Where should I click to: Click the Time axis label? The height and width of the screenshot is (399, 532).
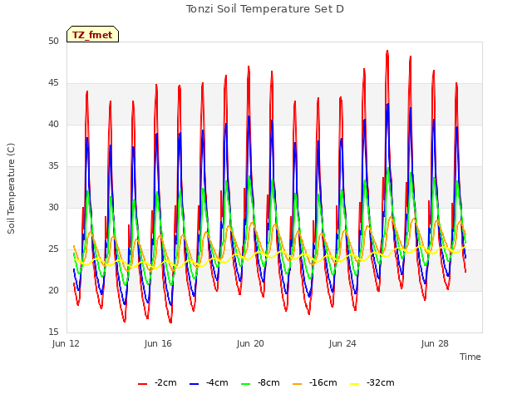(x=470, y=357)
